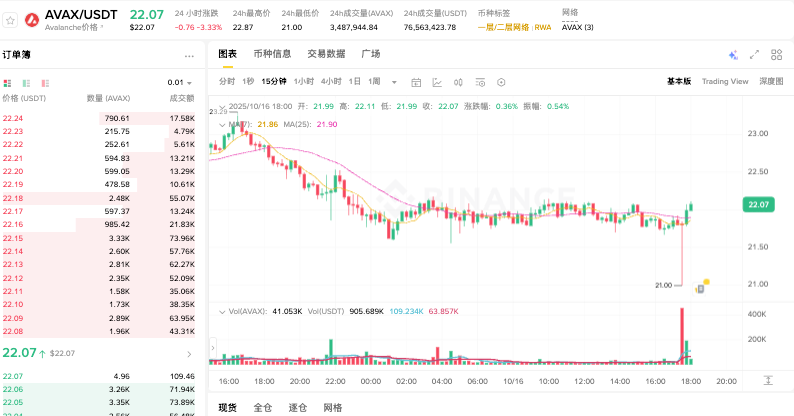
Task: Open the 逐仓 isolated margin tab
Action: (x=298, y=407)
